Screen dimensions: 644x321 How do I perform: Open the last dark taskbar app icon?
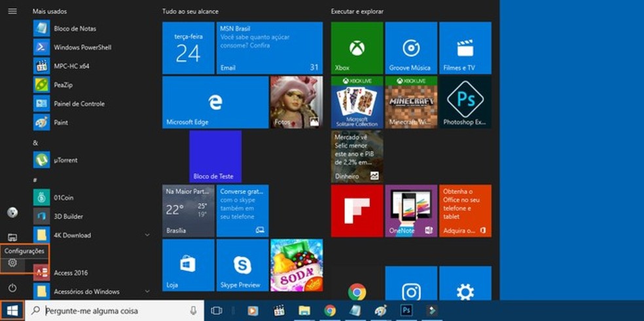(x=432, y=311)
